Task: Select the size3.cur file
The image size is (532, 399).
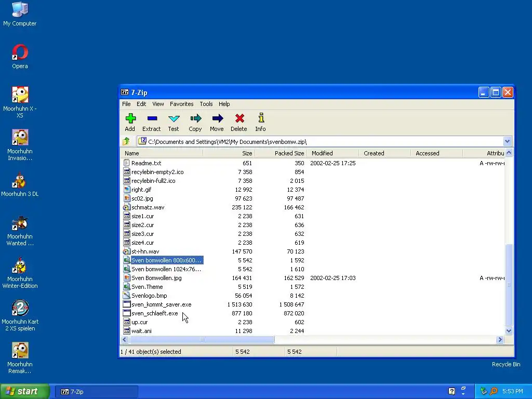Action: 142,234
